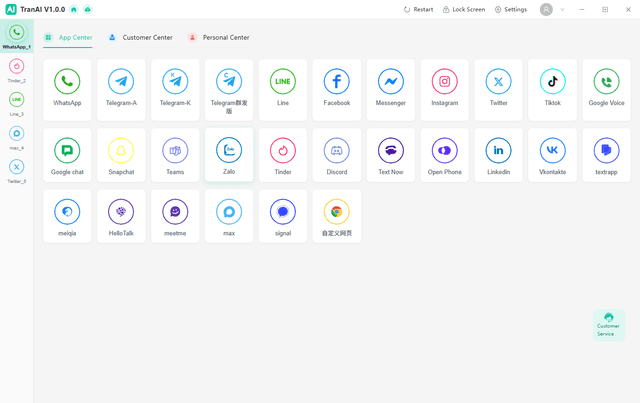Image resolution: width=640 pixels, height=403 pixels.
Task: Open the Tiktok app tile
Action: (552, 90)
